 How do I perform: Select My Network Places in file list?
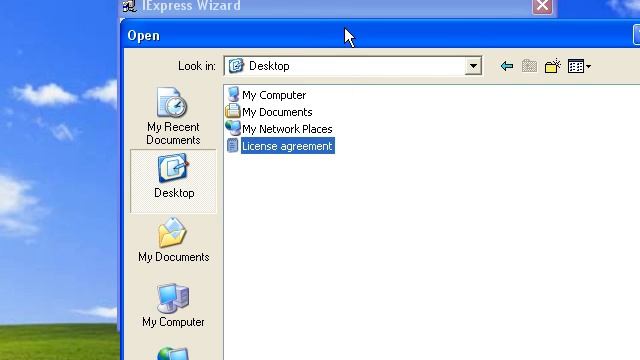pyautogui.click(x=287, y=129)
